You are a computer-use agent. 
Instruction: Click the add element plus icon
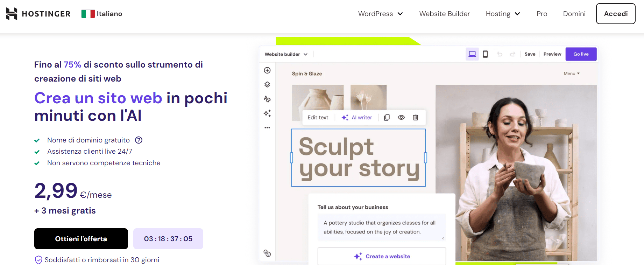pos(267,70)
